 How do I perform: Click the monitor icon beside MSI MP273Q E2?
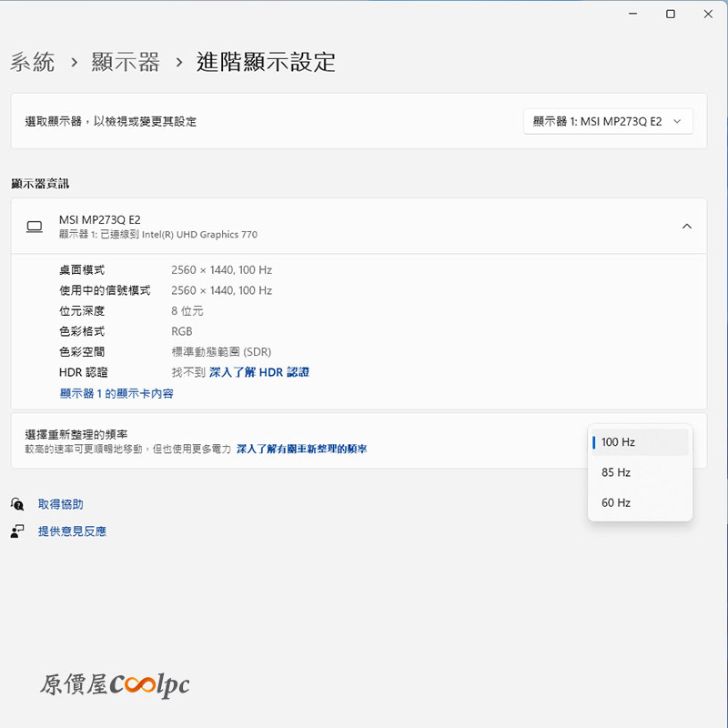[x=35, y=227]
